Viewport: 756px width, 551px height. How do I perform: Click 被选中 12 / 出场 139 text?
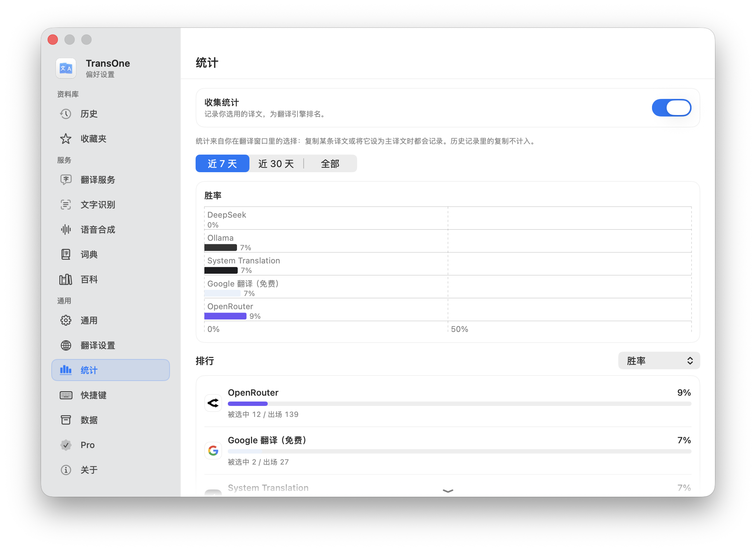263,414
